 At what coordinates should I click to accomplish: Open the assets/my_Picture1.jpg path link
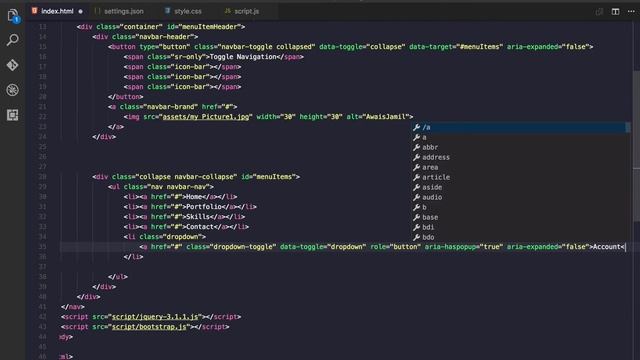206,117
